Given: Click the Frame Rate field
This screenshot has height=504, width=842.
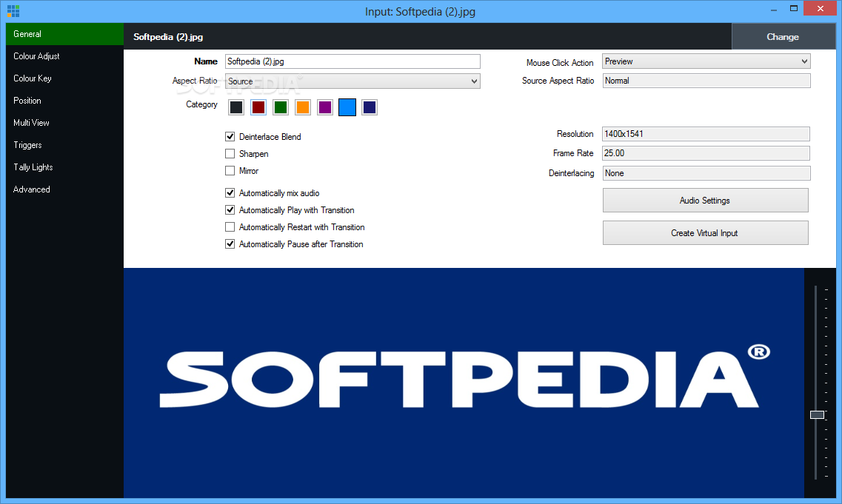Looking at the screenshot, I should [706, 153].
